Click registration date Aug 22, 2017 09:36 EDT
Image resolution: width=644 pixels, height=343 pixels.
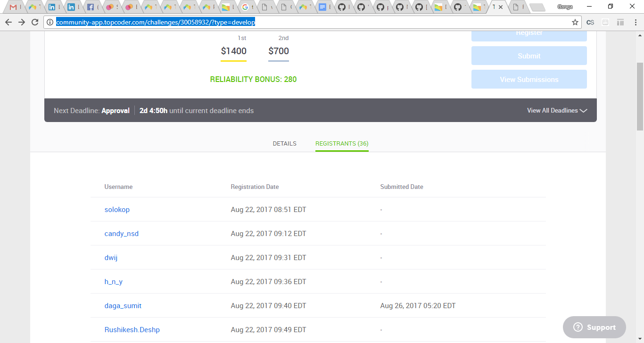(268, 282)
